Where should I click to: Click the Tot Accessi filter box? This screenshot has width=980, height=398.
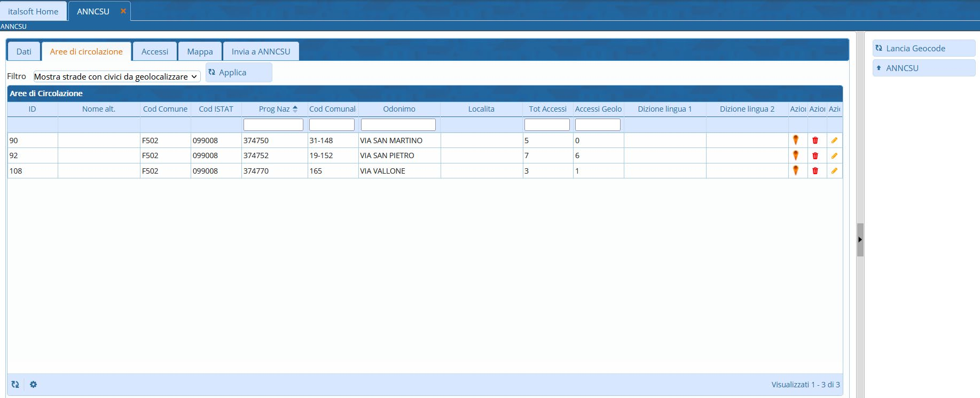pos(547,125)
